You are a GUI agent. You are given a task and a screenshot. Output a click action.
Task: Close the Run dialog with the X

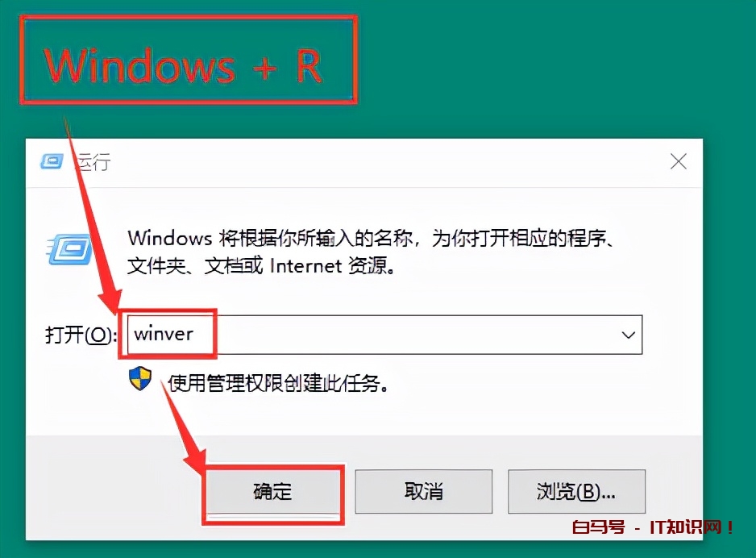point(679,161)
